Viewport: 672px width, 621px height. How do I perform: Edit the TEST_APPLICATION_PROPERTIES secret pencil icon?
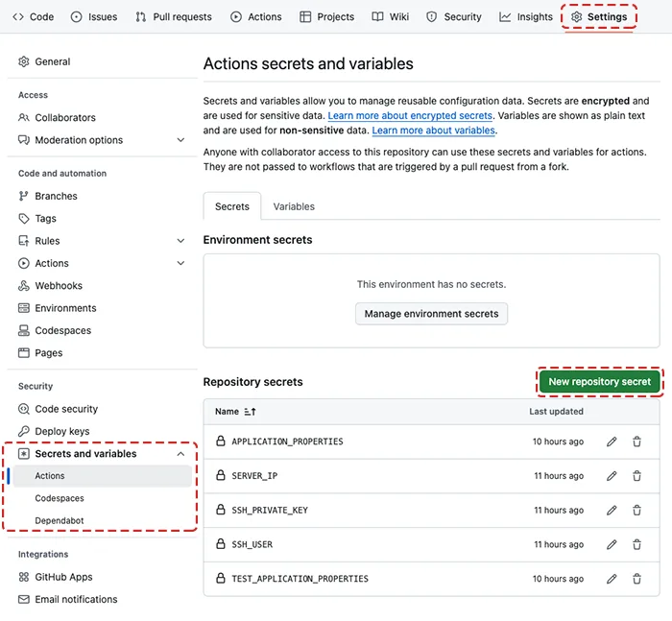tap(612, 579)
